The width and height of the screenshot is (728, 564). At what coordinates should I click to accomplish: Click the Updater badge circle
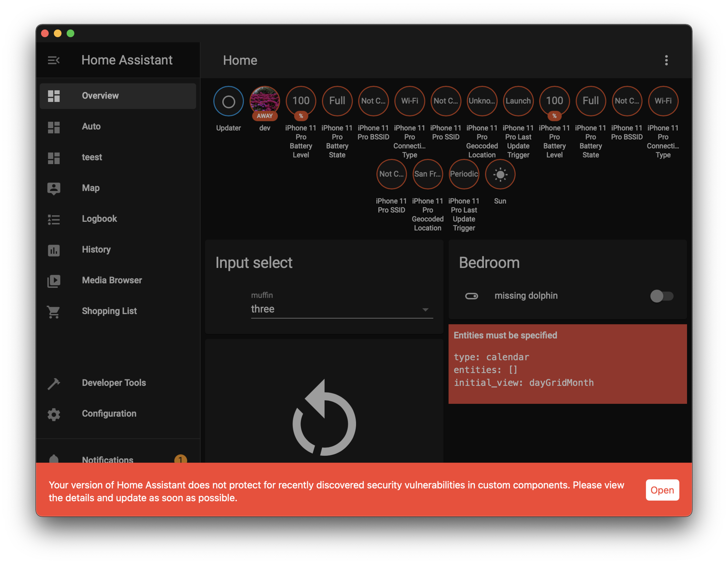click(228, 101)
